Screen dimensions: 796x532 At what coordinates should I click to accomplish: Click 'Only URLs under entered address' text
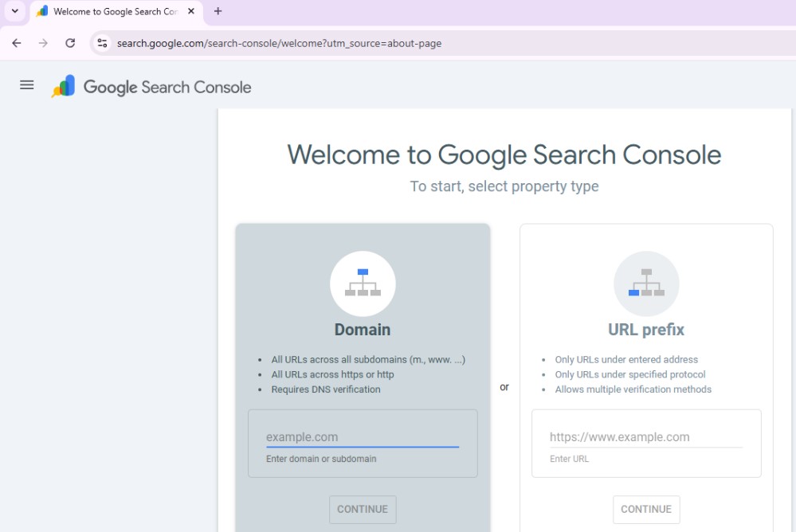(x=626, y=359)
